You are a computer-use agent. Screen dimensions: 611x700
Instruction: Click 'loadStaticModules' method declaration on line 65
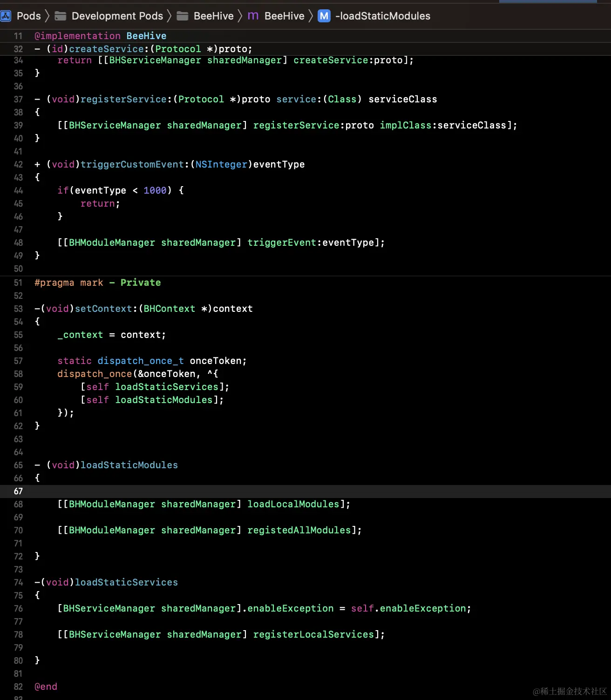pyautogui.click(x=129, y=465)
